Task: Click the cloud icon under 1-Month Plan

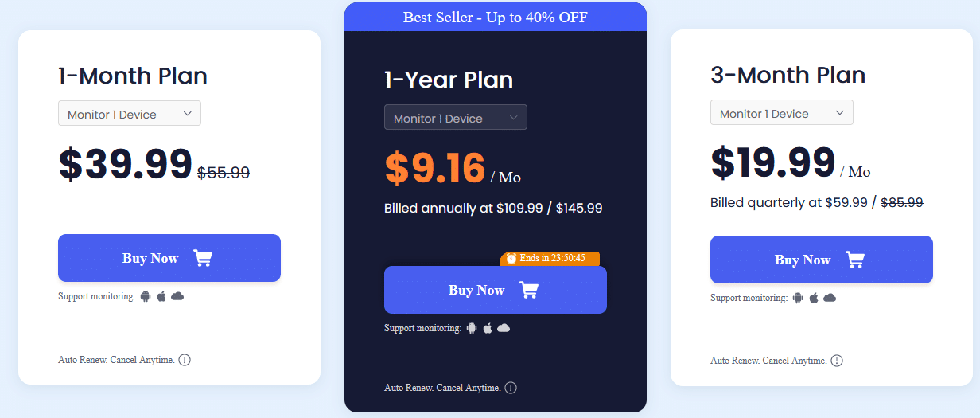Action: point(177,296)
